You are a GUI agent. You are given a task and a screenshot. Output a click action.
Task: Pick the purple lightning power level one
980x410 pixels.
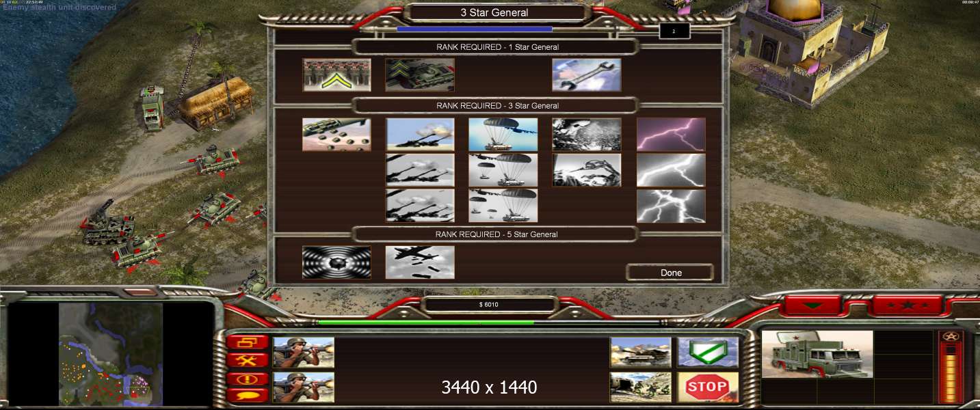[x=671, y=135]
